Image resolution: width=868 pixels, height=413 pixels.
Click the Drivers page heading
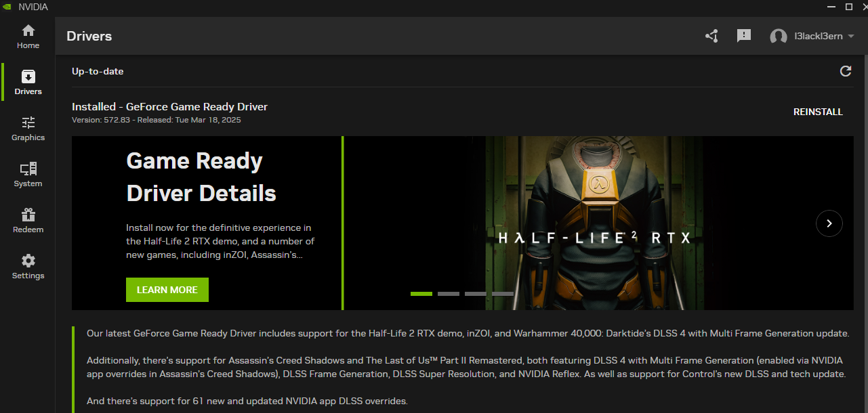click(89, 36)
